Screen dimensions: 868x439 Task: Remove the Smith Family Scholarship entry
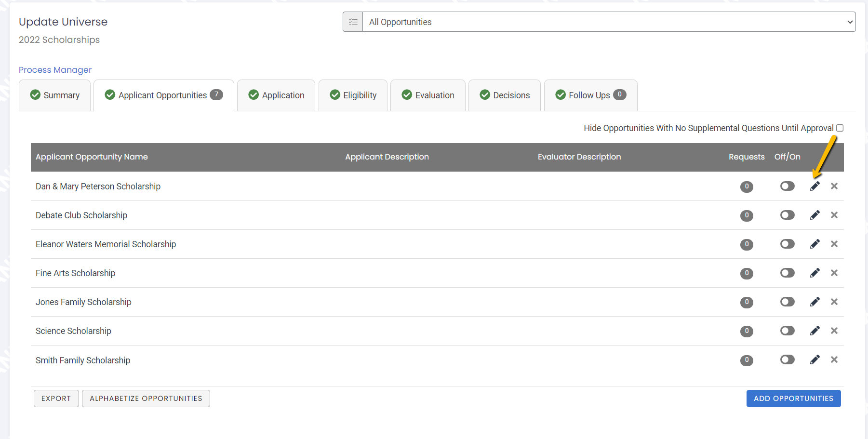(834, 359)
